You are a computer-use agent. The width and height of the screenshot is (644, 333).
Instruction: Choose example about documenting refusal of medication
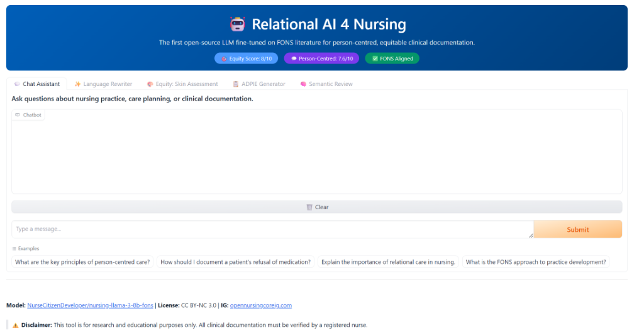pos(235,261)
